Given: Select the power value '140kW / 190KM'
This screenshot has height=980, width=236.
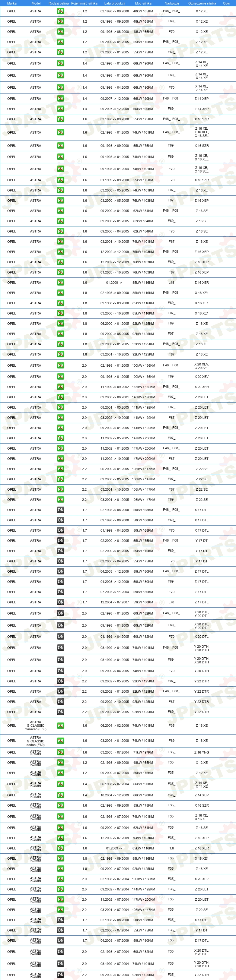Looking at the screenshot, I should click(143, 397).
